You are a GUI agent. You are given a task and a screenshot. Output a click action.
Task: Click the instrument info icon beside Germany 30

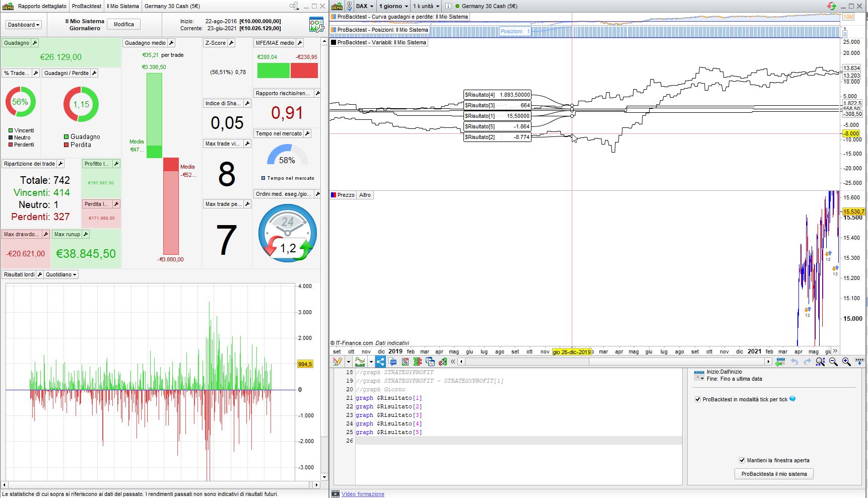(x=448, y=6)
